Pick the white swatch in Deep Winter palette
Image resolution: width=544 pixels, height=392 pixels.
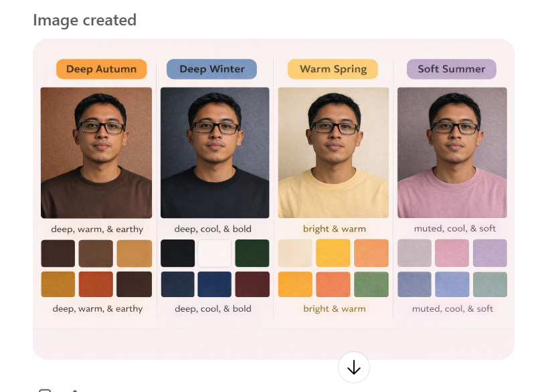tap(214, 254)
